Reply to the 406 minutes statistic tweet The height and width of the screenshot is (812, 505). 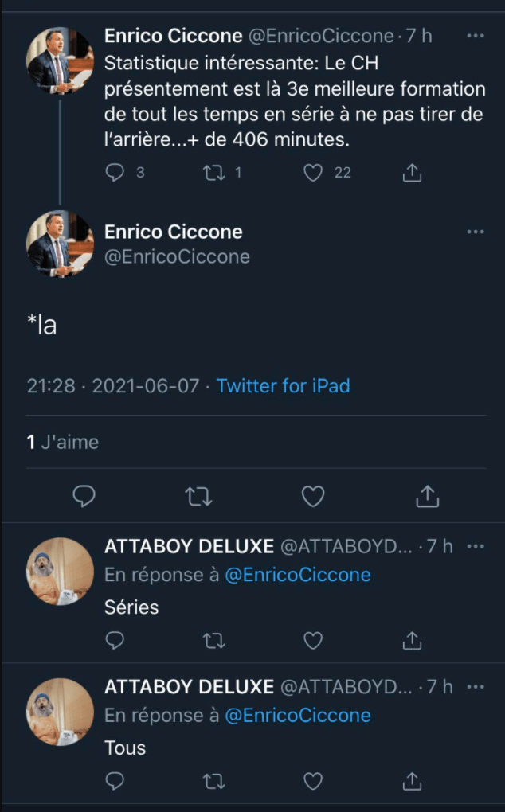pos(115,172)
